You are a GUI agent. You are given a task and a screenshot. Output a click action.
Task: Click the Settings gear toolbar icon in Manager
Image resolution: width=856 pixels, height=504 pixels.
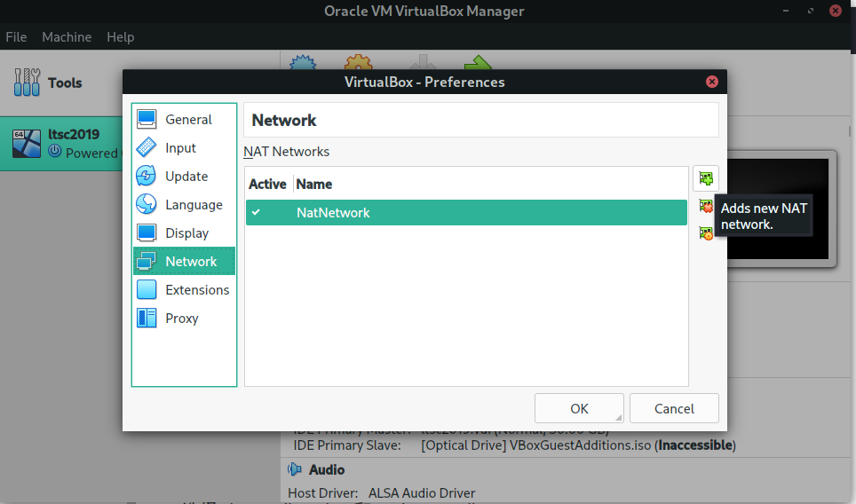click(x=358, y=61)
